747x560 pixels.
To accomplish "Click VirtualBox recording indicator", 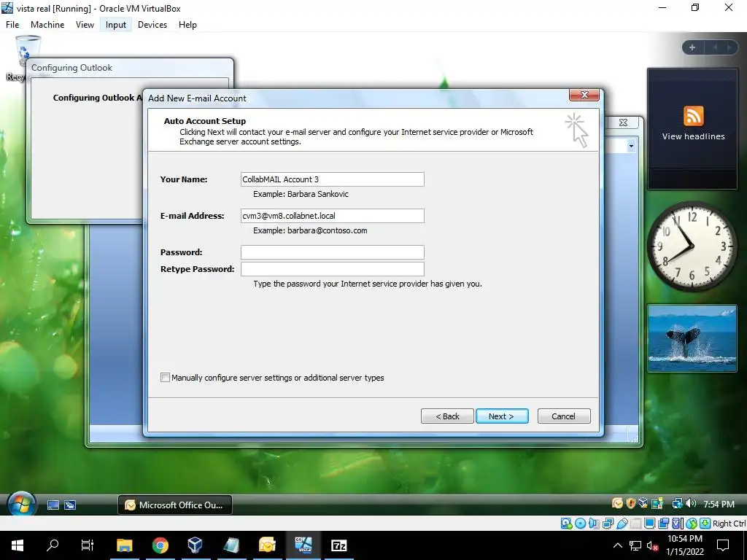I will click(663, 524).
